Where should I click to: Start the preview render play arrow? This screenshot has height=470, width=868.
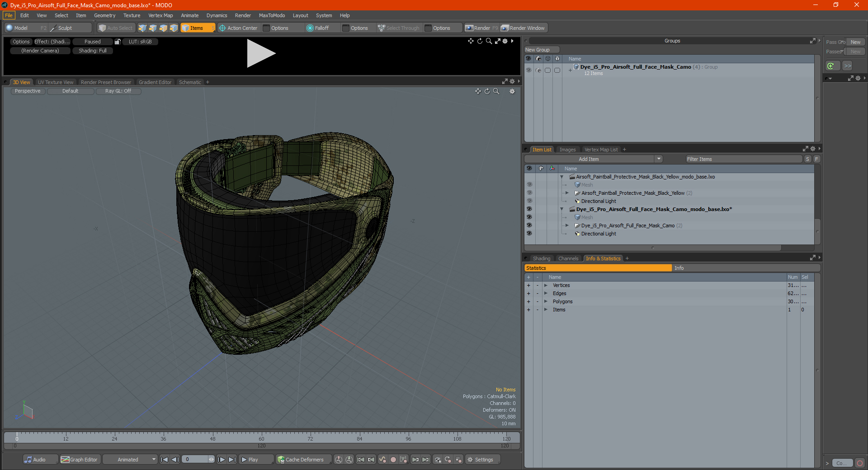[x=260, y=53]
